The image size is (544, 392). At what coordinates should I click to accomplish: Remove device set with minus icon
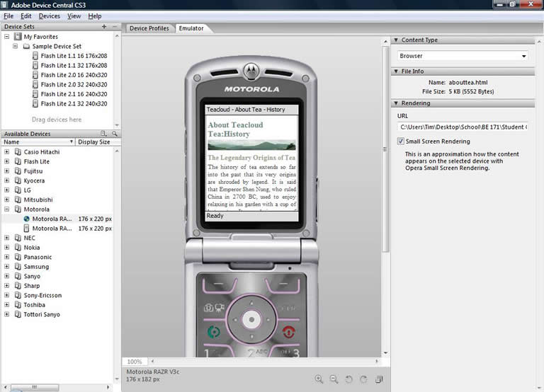(x=115, y=26)
